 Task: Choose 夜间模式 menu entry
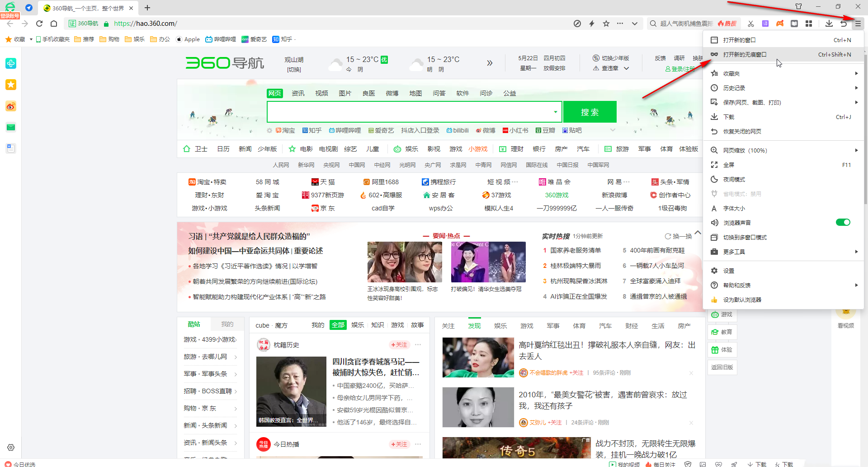(783, 179)
